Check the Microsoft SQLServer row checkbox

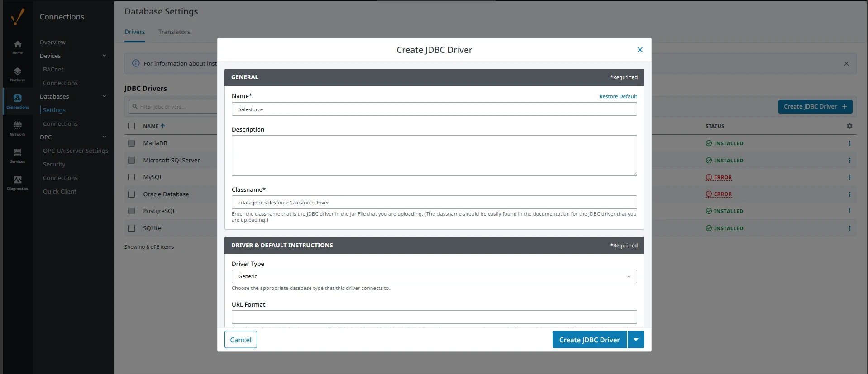coord(132,160)
